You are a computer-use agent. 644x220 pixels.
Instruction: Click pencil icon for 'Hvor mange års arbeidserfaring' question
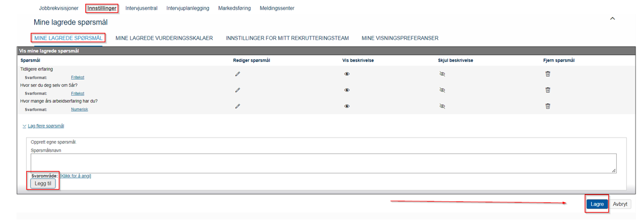(x=237, y=106)
